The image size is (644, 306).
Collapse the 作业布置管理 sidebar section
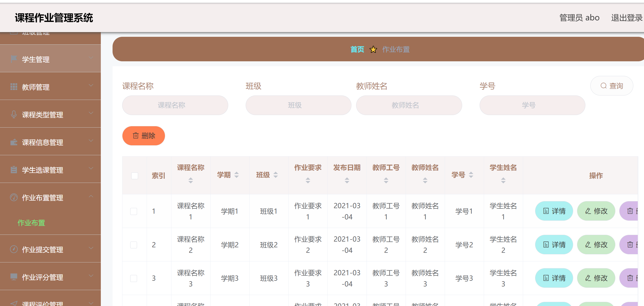pyautogui.click(x=91, y=196)
